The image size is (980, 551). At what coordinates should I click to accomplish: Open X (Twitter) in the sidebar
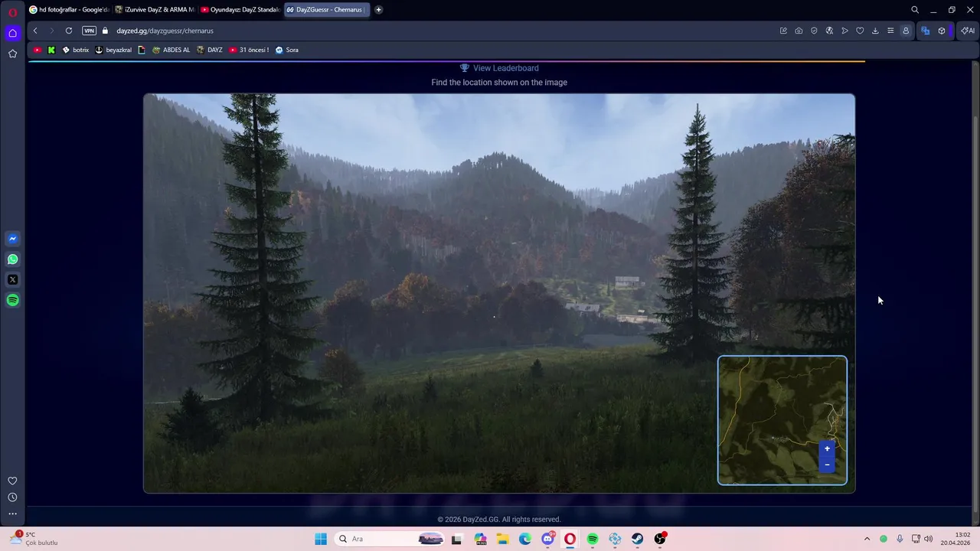point(12,280)
